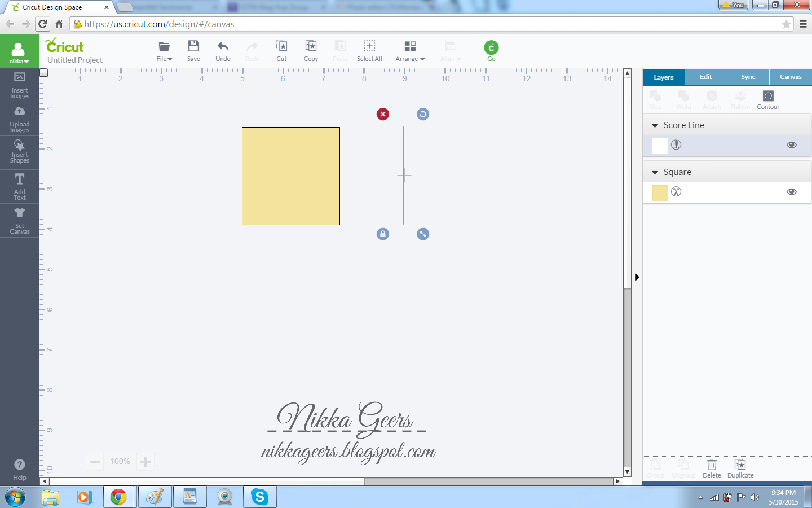This screenshot has height=508, width=812.
Task: Open the File dropdown menu
Action: (x=164, y=50)
